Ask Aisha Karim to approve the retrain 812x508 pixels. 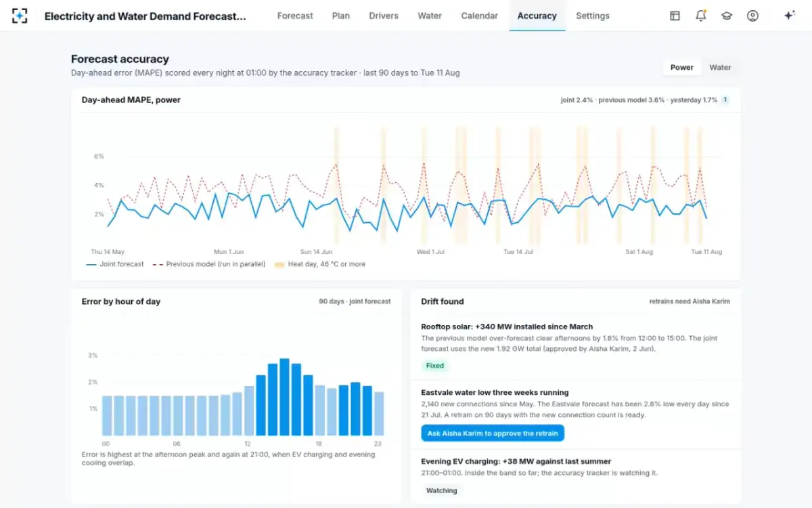(493, 433)
